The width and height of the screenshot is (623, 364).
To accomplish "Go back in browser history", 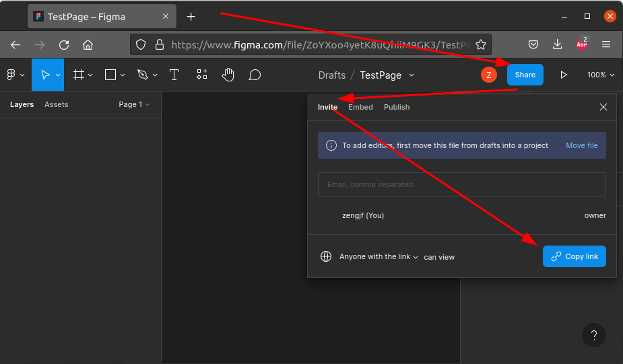I will click(15, 45).
